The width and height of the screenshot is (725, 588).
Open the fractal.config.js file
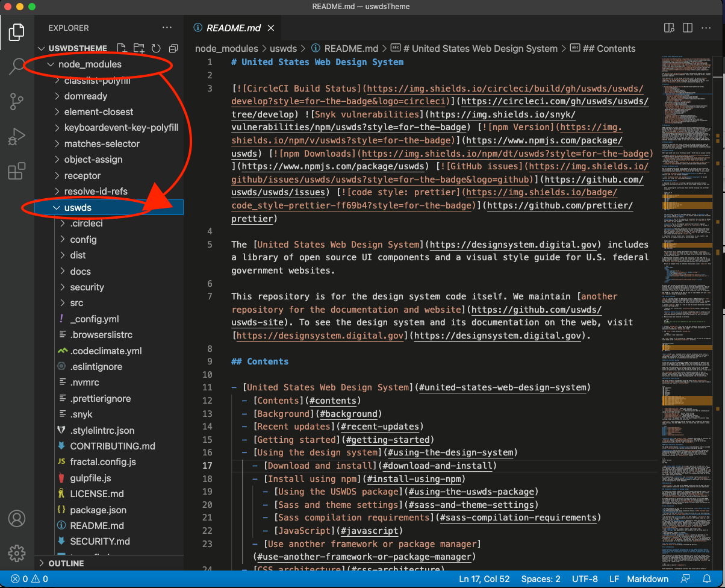(x=109, y=462)
